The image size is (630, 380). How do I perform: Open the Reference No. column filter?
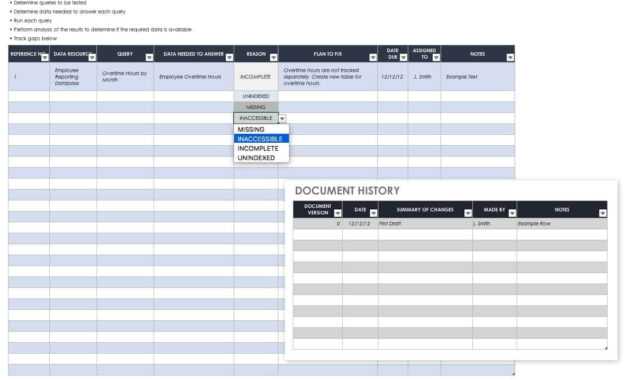click(45, 58)
